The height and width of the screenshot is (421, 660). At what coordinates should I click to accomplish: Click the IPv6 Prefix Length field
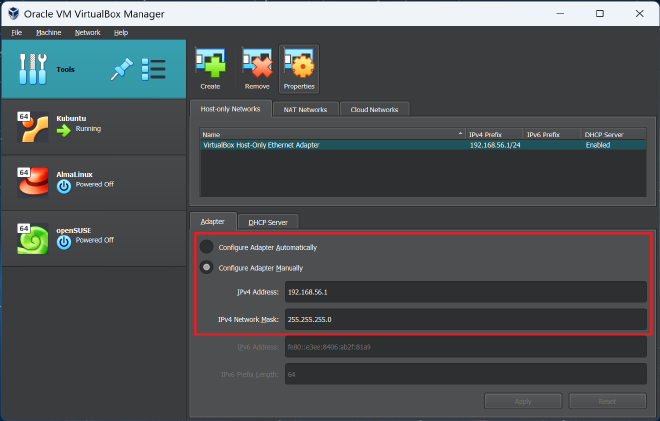466,374
